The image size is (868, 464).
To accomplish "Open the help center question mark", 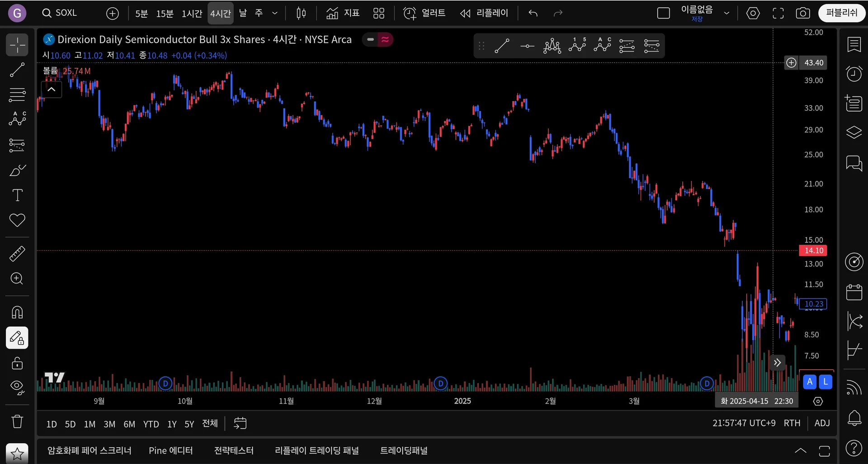I will point(854,448).
